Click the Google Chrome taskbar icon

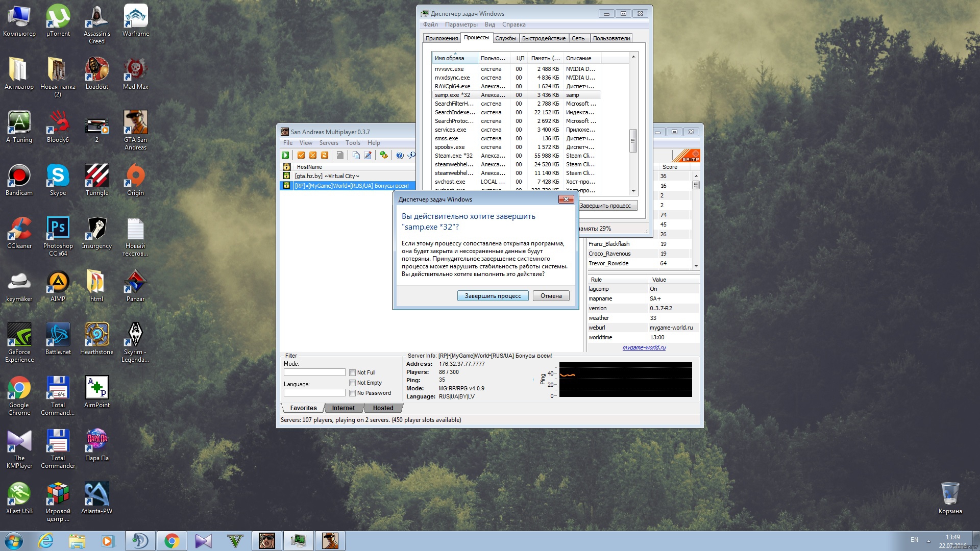click(x=172, y=541)
